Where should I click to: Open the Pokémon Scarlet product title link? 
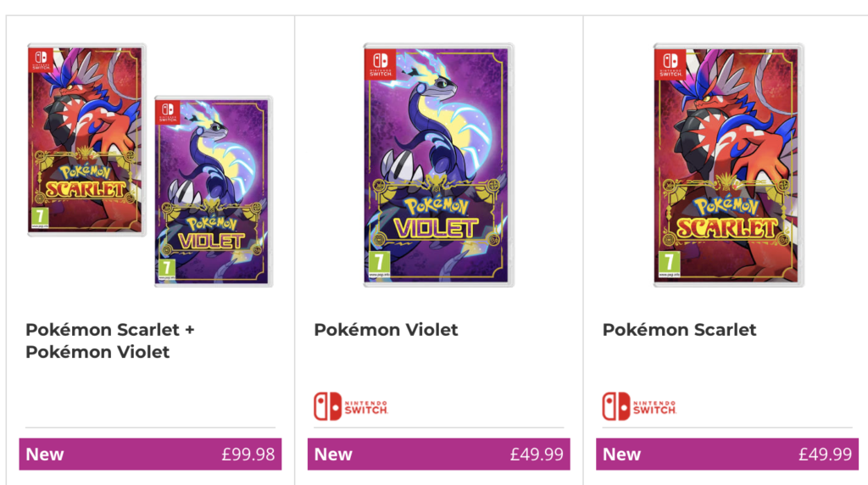[679, 330]
